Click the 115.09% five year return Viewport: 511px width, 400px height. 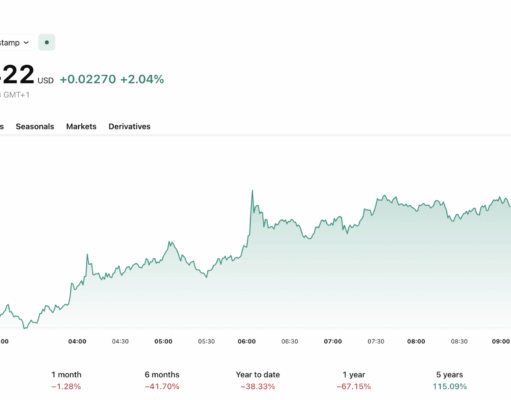click(450, 387)
